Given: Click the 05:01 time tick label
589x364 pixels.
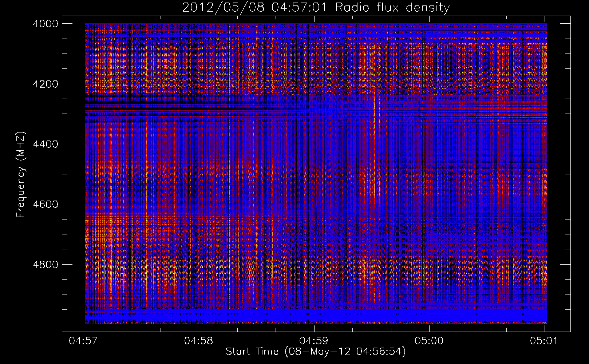Looking at the screenshot, I should (544, 341).
